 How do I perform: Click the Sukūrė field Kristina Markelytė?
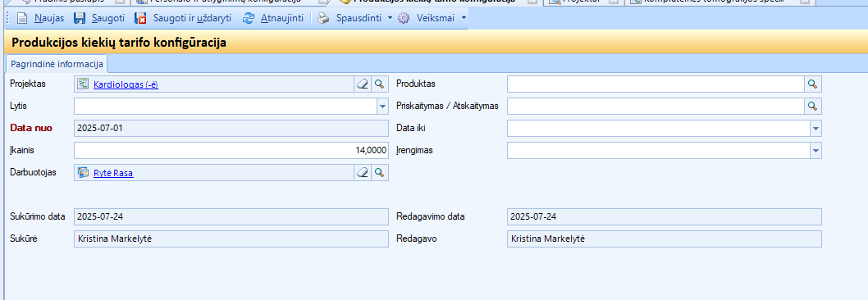tap(231, 239)
